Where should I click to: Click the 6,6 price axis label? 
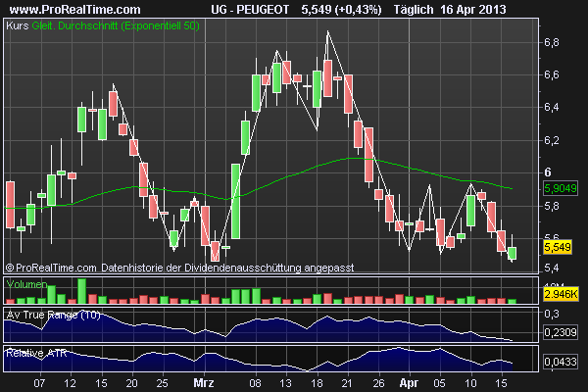click(551, 74)
